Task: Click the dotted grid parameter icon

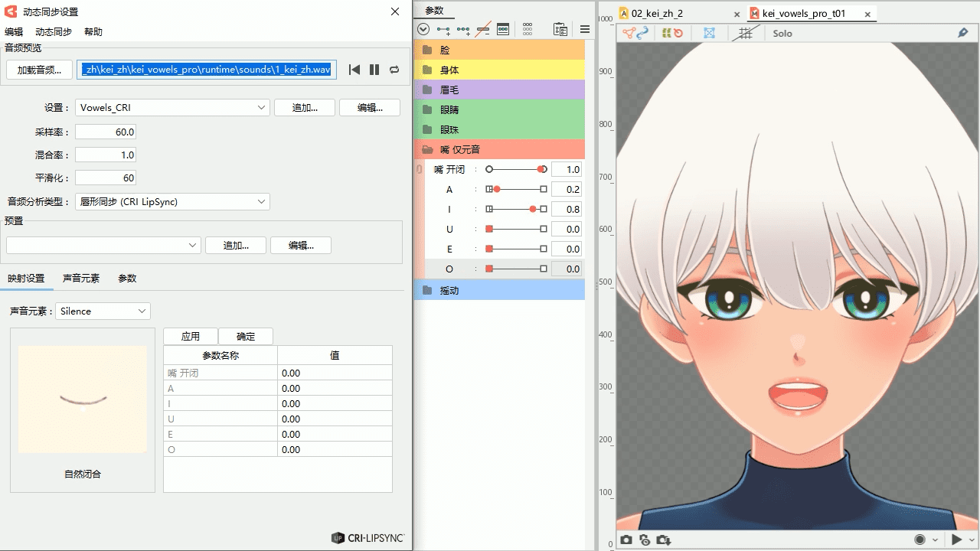Action: [x=528, y=30]
